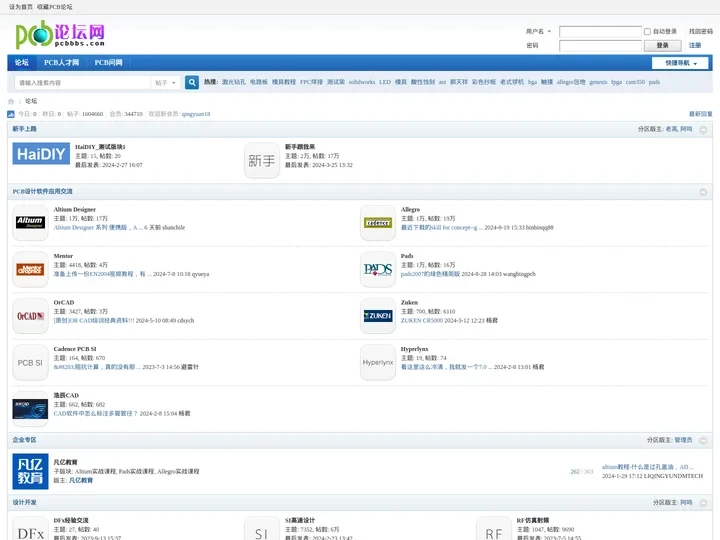
Task: Open the Hyperlynx forum title
Action: 414,349
